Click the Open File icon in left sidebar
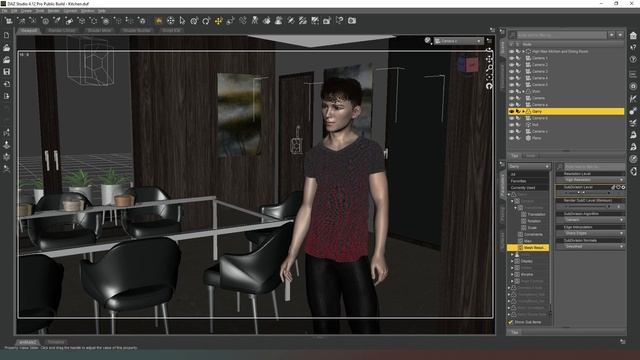Screen dimensions: 640x360 click(x=7, y=48)
